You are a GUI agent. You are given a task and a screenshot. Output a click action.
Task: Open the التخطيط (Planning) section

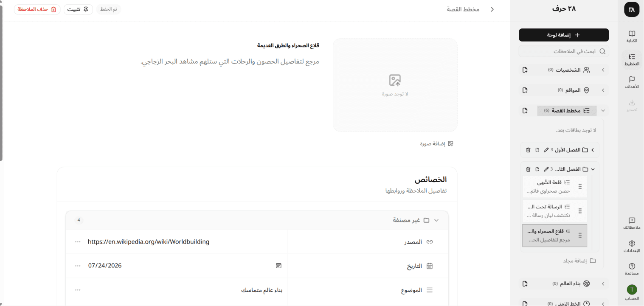(x=632, y=59)
